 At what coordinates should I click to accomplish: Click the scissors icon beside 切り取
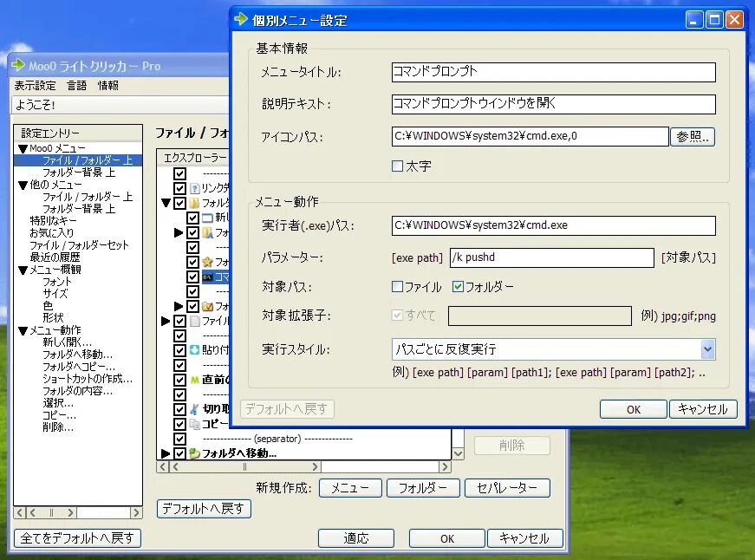pos(194,409)
